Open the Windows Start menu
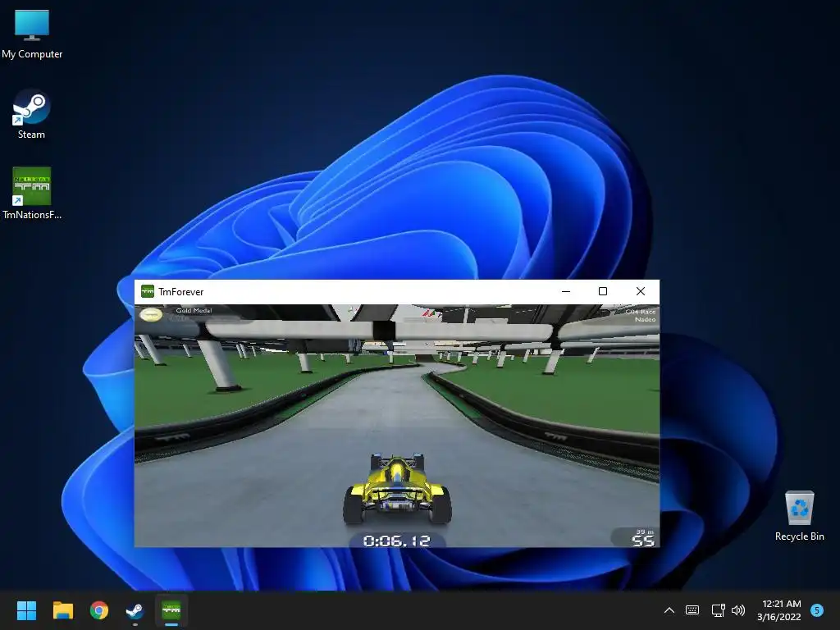840x630 pixels. pyautogui.click(x=26, y=610)
